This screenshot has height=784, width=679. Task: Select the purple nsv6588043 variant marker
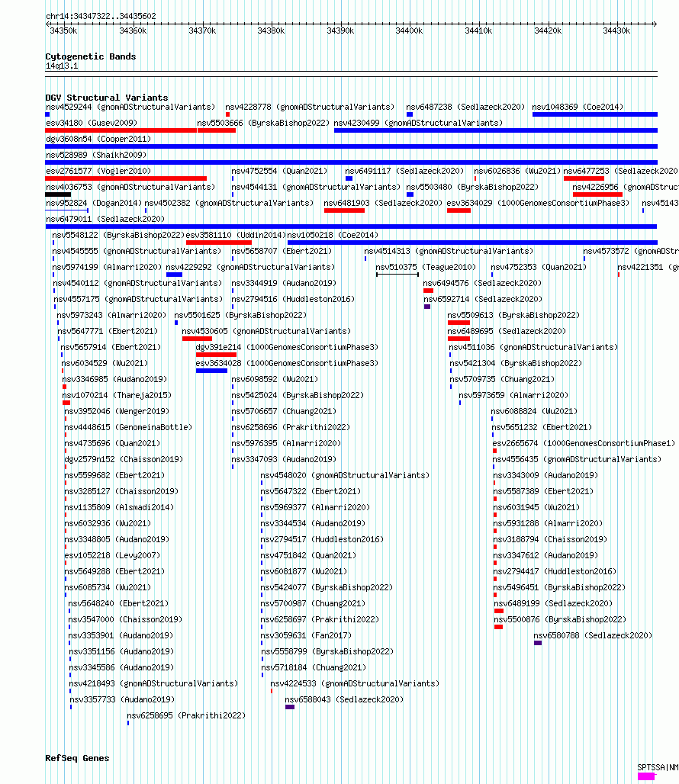(x=289, y=707)
